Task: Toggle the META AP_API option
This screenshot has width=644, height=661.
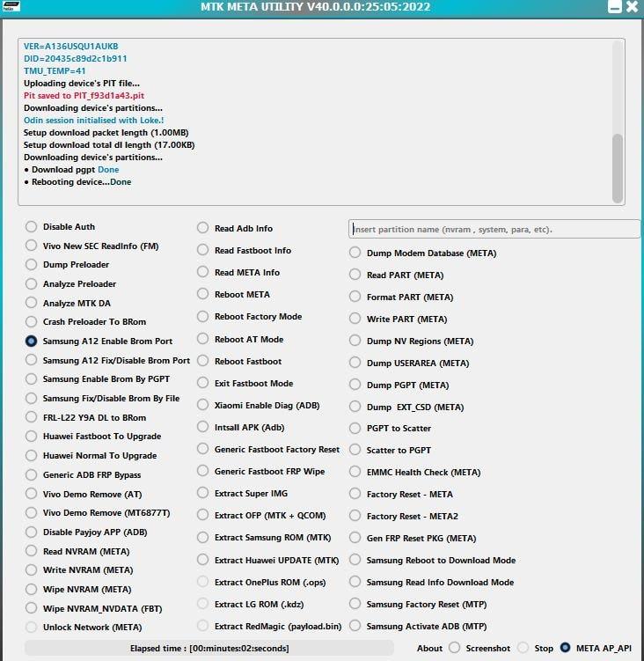Action: (x=565, y=648)
